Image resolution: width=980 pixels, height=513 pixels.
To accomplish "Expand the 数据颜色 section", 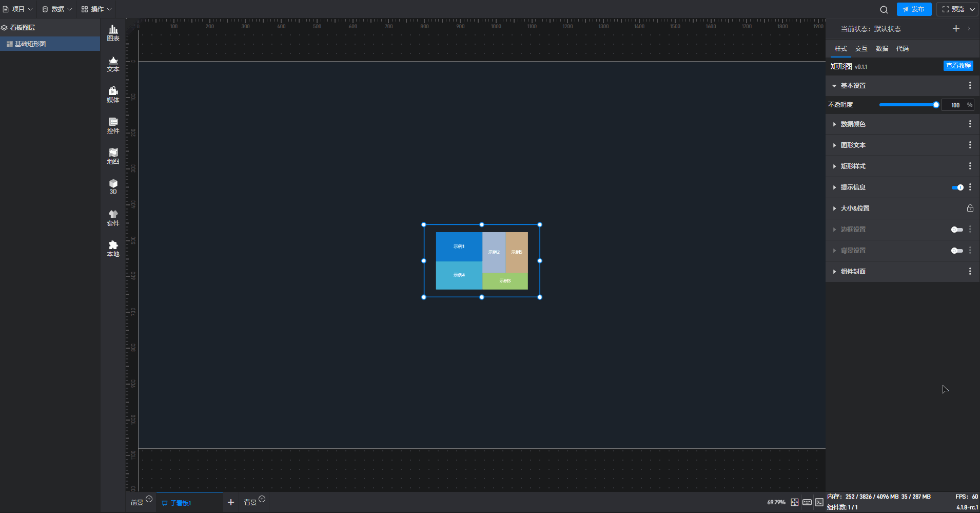I will 853,124.
